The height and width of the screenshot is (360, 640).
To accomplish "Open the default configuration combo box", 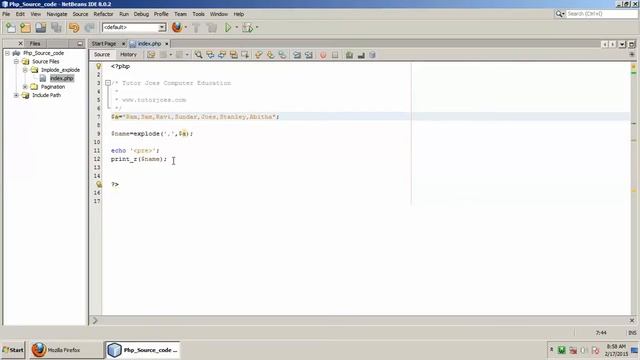I will click(134, 27).
